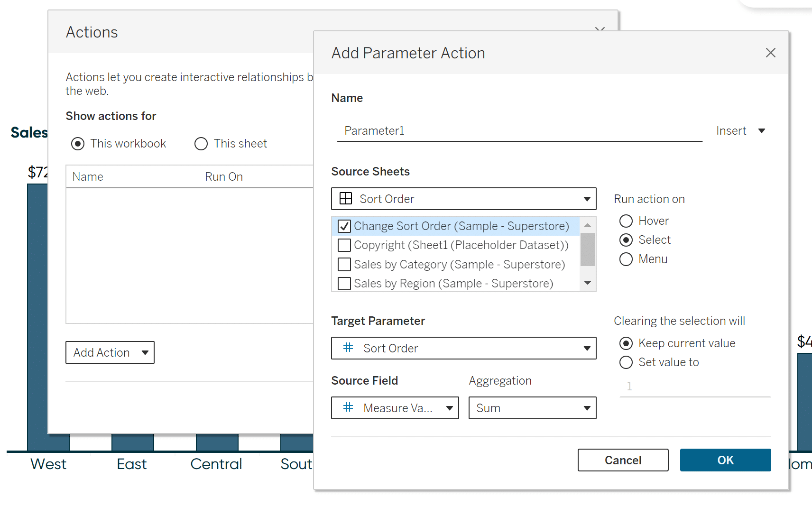Check the Sales by Region sheet checkbox
The width and height of the screenshot is (812, 516).
(x=344, y=284)
